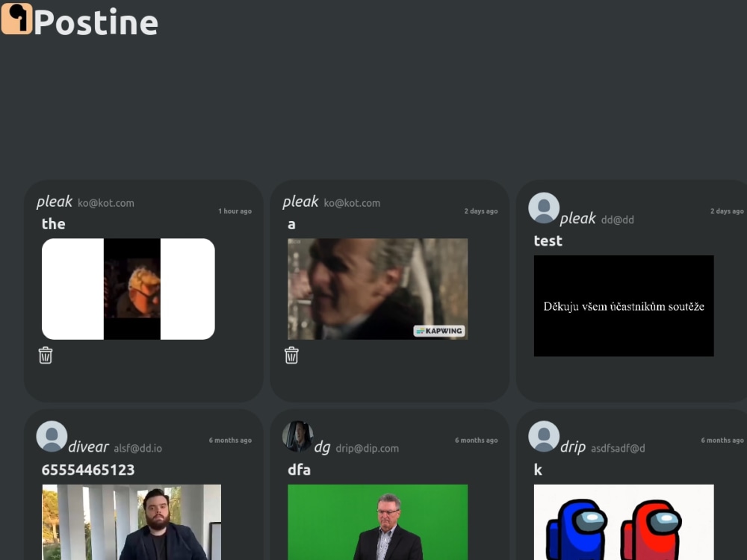
Task: Click the username dg
Action: (322, 447)
